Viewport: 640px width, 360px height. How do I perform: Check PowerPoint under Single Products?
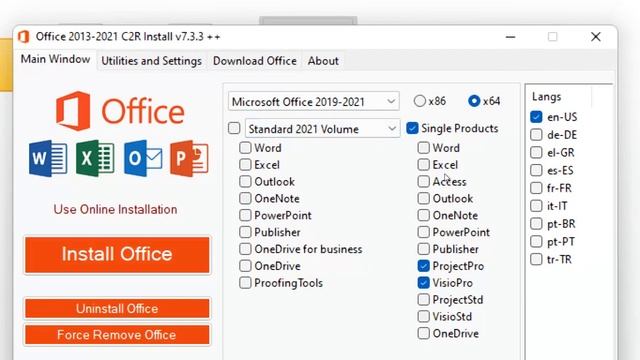point(454,232)
